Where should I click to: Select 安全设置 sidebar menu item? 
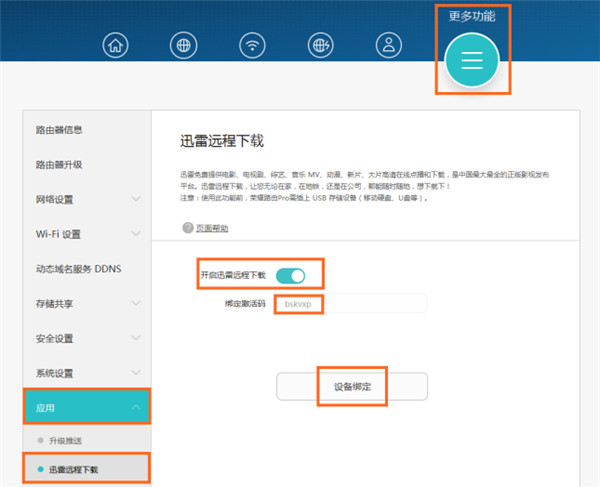[x=87, y=339]
